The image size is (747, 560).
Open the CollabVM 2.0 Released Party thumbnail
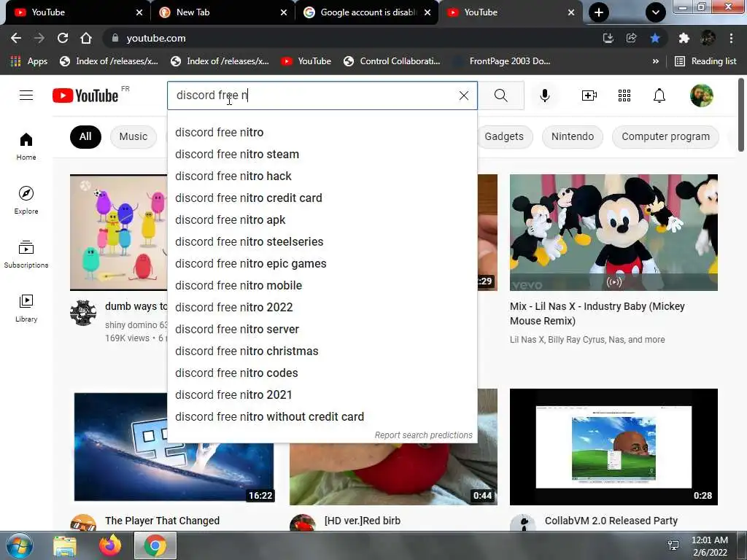pos(614,447)
